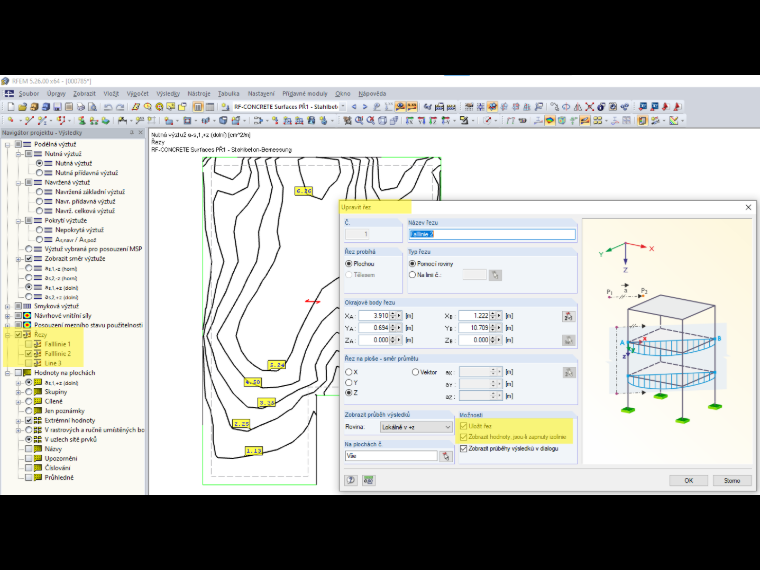Tick the Uložit řez checkbox
This screenshot has width=760, height=570.
point(463,426)
